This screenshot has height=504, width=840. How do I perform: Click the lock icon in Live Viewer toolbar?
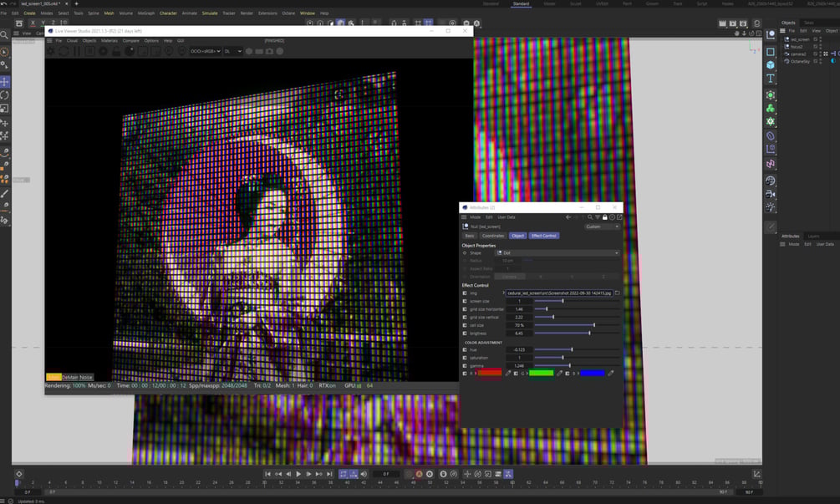(116, 52)
